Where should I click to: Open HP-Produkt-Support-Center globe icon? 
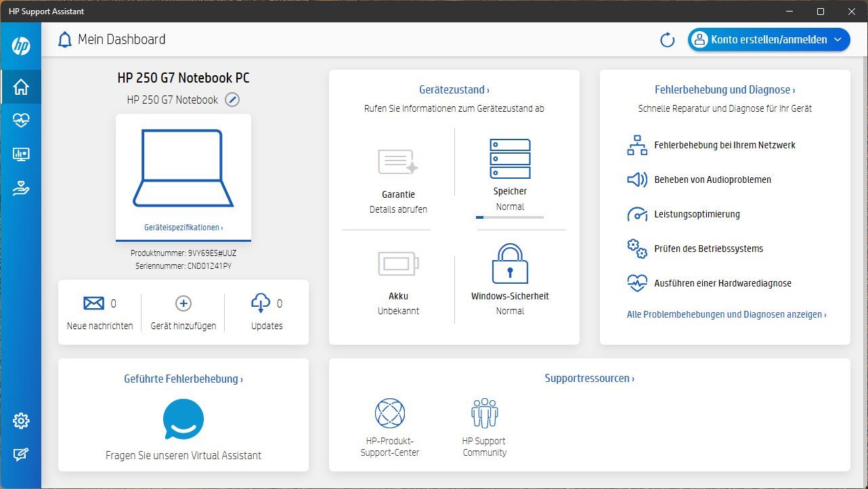[390, 412]
